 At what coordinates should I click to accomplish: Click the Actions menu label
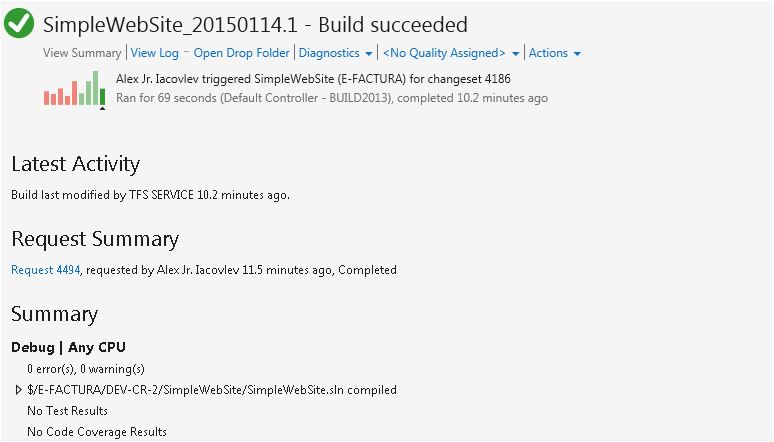548,53
